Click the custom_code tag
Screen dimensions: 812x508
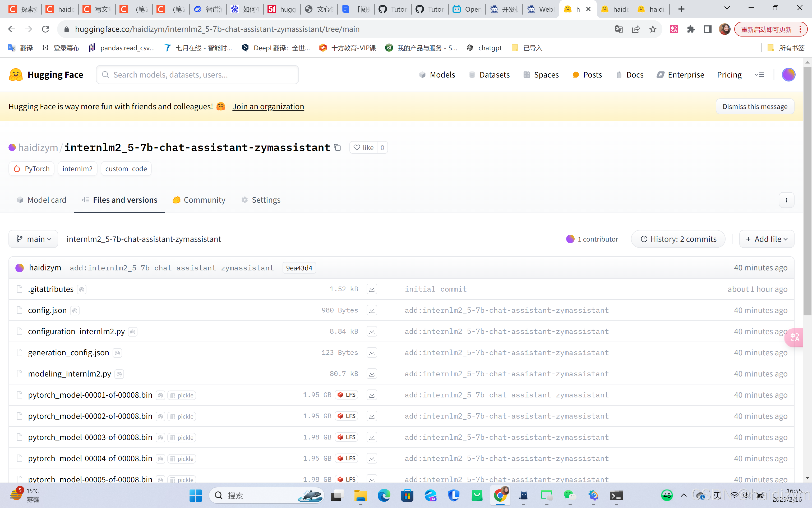point(126,169)
